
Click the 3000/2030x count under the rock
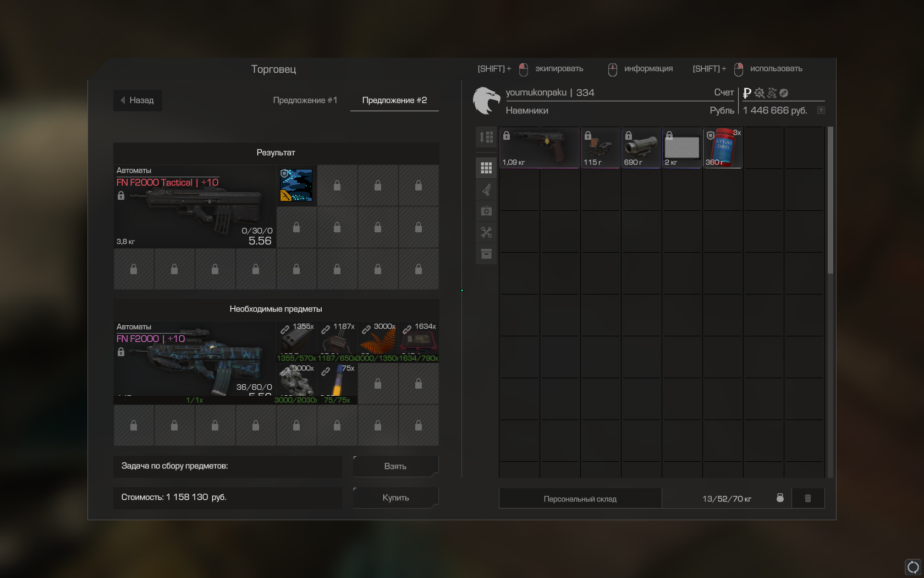(295, 400)
